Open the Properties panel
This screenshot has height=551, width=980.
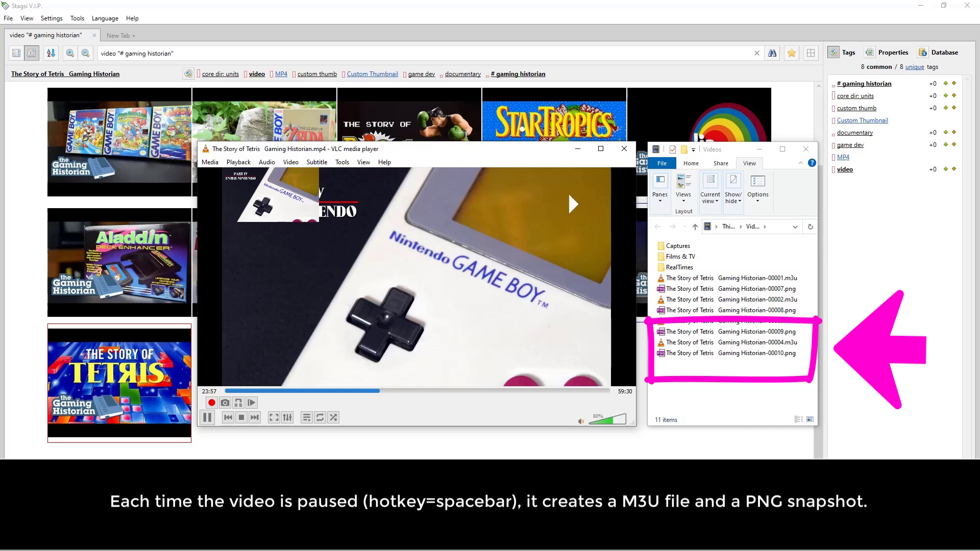click(x=886, y=52)
